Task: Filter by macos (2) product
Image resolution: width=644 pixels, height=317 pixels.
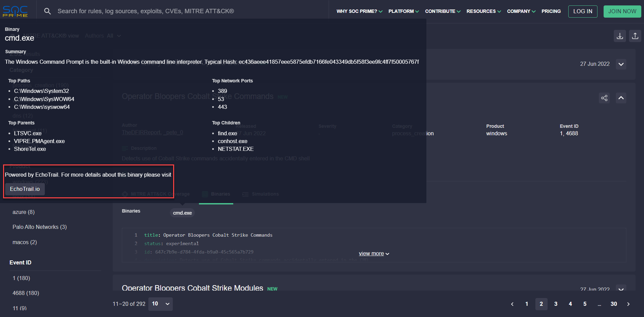Action: [25, 242]
